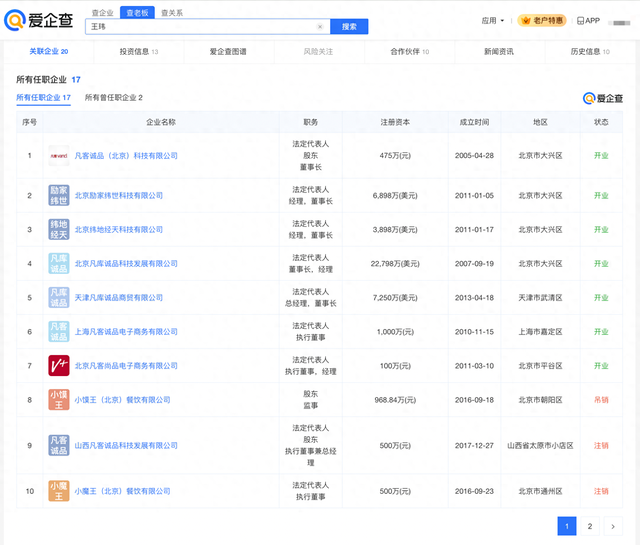Open the 凡客诚品（北京）科技有限公司 logo
Screen dimensions: 640x545
click(59, 156)
